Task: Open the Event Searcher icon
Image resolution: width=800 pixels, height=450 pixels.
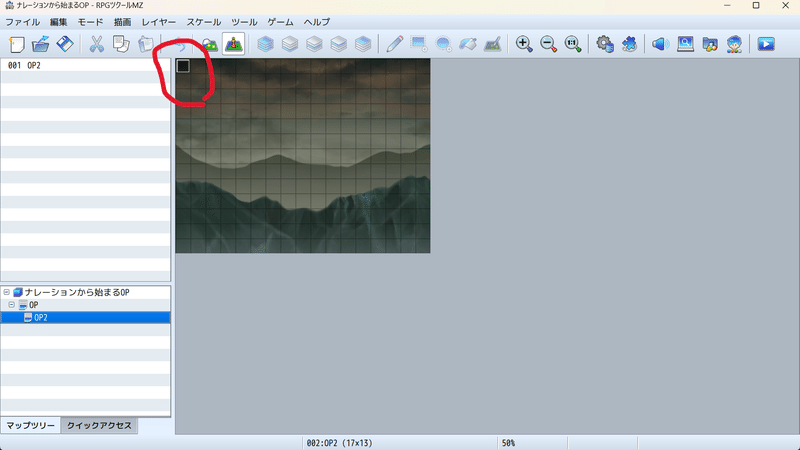Action: point(685,44)
